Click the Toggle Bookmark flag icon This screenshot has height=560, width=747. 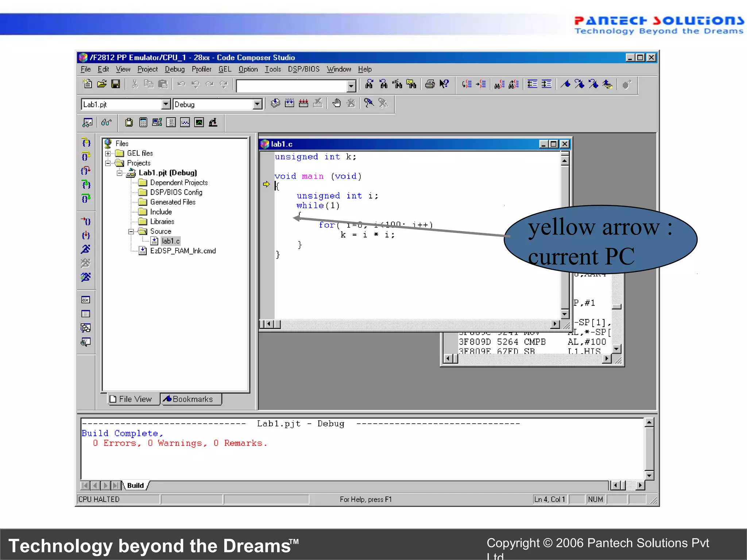click(x=565, y=84)
